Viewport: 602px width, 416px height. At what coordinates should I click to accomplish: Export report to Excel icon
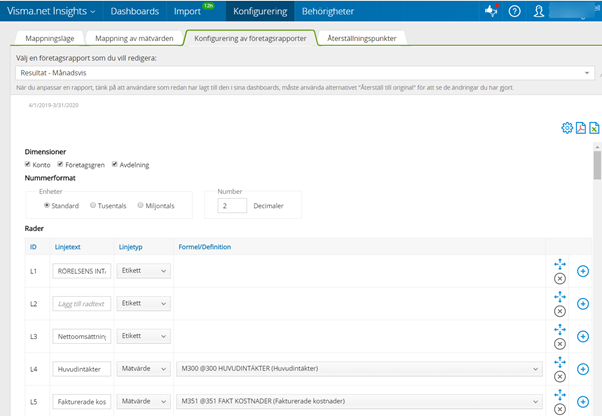[x=594, y=128]
